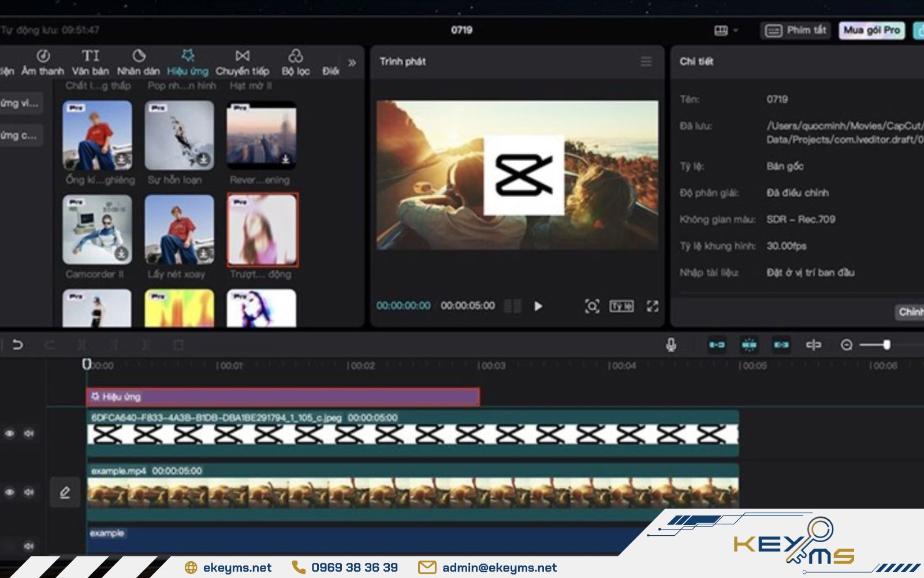Open the Âm thanh audio tab
Viewport: 924px width, 578px height.
[x=43, y=62]
